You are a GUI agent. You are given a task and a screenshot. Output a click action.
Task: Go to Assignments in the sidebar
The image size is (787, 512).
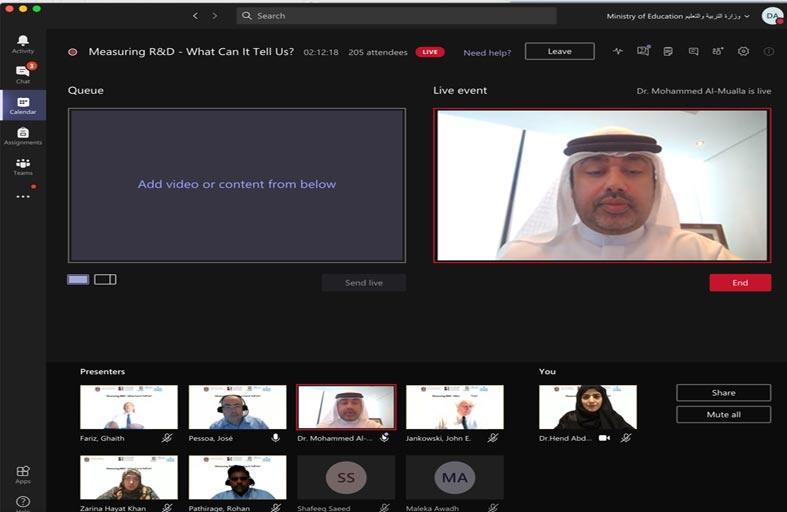click(x=22, y=135)
